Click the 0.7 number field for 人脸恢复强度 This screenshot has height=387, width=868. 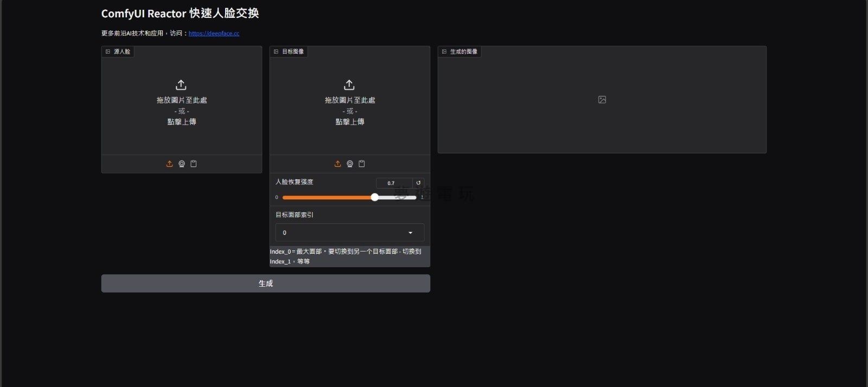tap(394, 183)
